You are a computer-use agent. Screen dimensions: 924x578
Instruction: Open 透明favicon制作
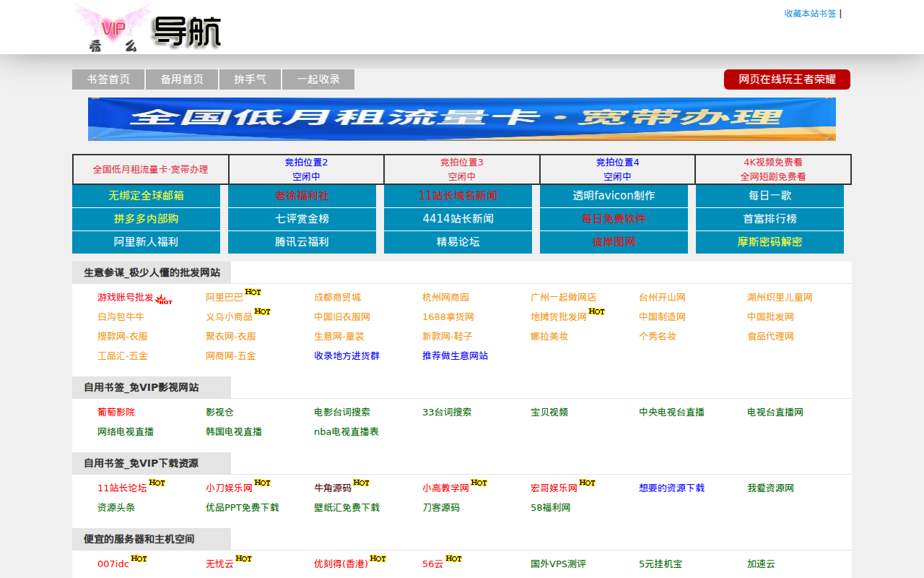(x=614, y=196)
